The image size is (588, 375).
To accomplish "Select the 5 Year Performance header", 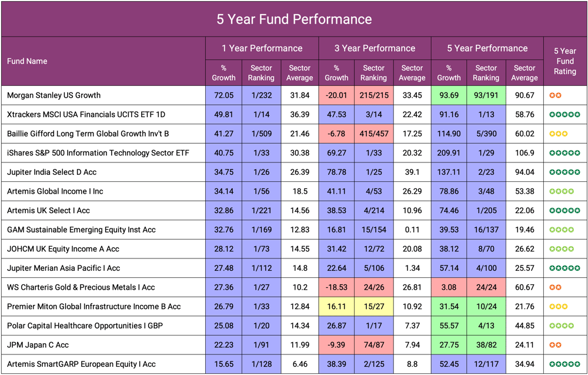I will click(x=487, y=48).
